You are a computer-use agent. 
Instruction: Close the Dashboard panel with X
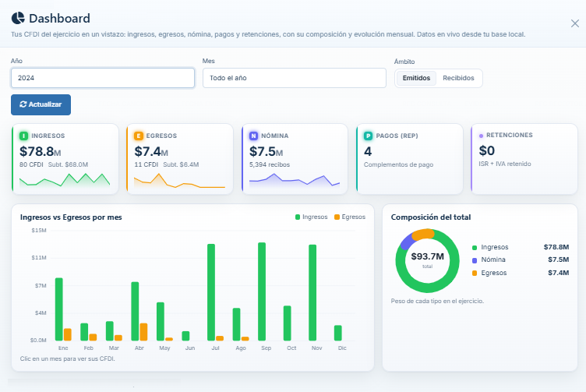pyautogui.click(x=575, y=23)
